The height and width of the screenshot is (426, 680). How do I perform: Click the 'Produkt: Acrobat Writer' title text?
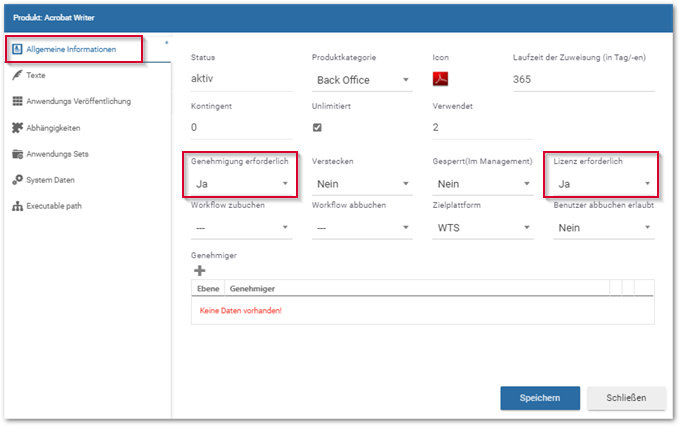(54, 18)
